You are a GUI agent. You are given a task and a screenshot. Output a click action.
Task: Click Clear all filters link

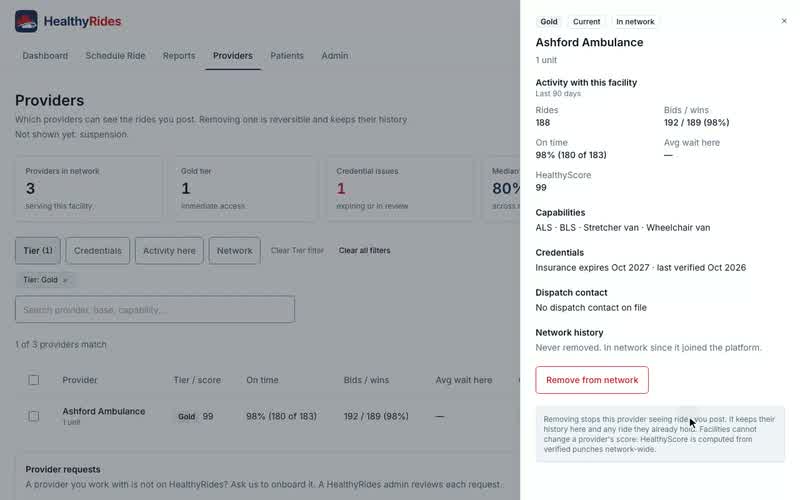[364, 251]
